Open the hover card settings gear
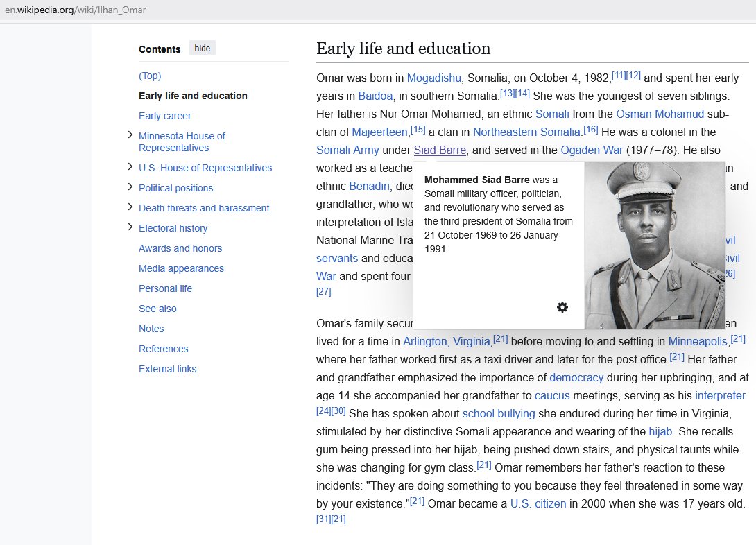This screenshot has width=756, height=545. pos(562,307)
